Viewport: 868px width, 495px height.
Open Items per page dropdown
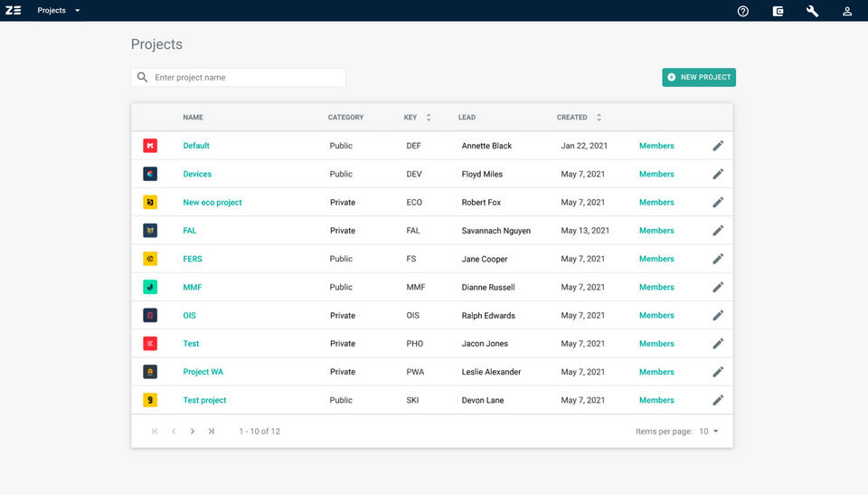click(709, 432)
